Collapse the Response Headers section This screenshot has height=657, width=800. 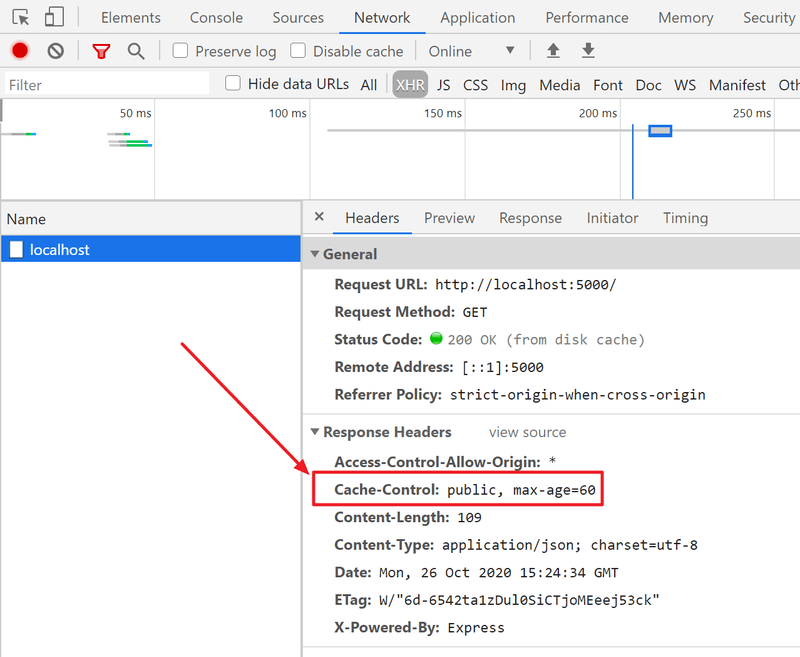(315, 432)
